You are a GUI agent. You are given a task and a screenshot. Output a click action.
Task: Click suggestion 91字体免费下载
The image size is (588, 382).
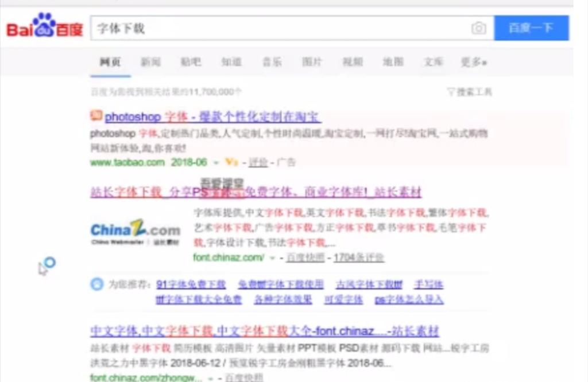[x=191, y=284]
